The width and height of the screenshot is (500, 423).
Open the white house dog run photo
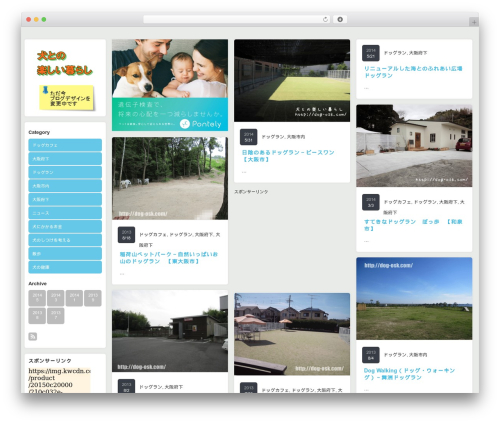pyautogui.click(x=414, y=146)
